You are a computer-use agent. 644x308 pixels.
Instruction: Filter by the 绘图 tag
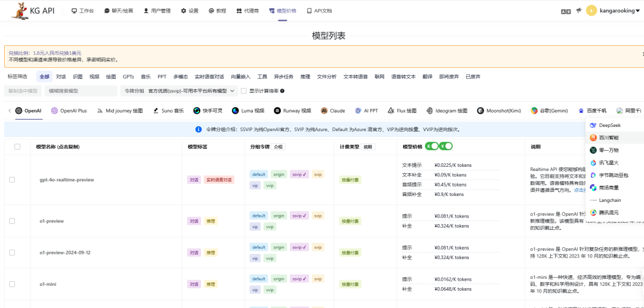(x=111, y=77)
